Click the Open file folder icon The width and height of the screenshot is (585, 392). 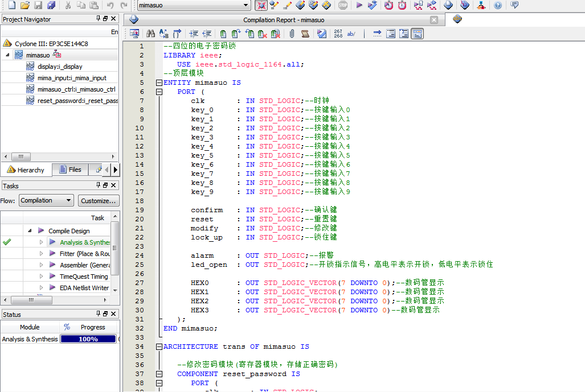(24, 5)
